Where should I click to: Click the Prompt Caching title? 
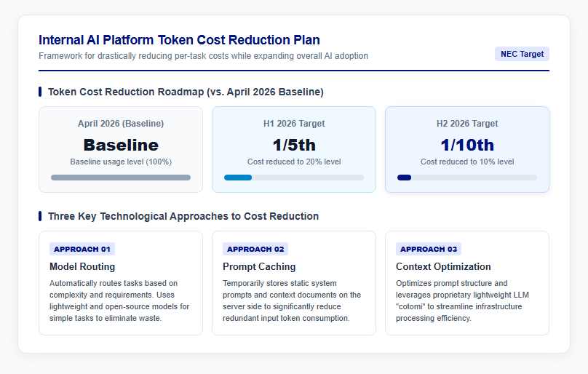259,267
